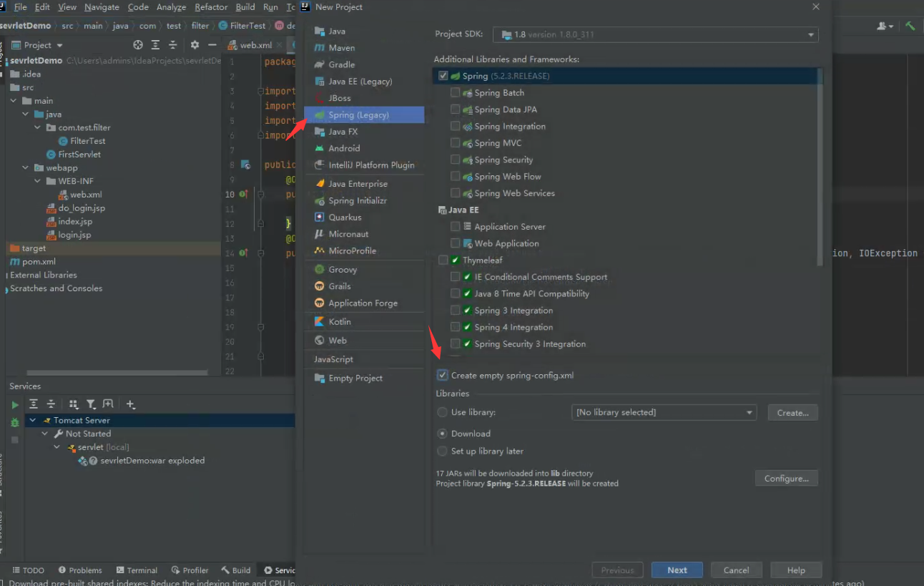
Task: Click Select Opened File target icon
Action: [x=138, y=45]
